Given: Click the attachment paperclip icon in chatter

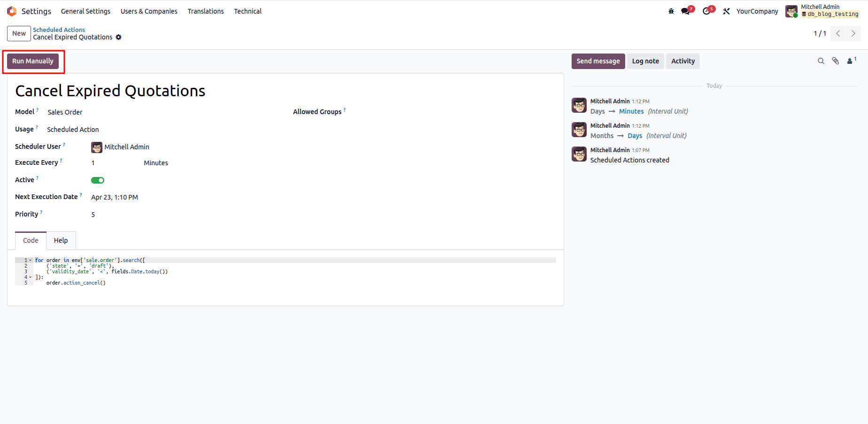Looking at the screenshot, I should (836, 61).
